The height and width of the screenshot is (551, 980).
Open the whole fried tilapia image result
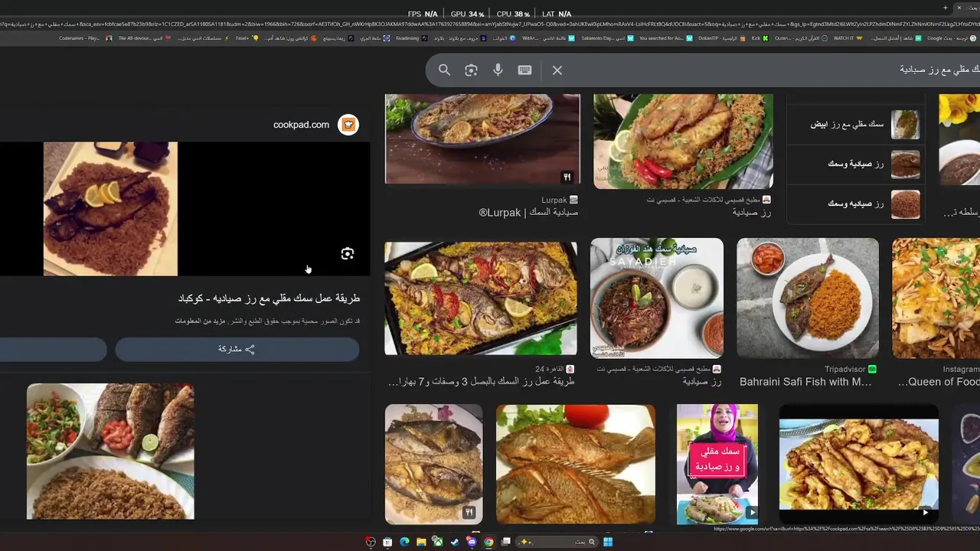click(576, 464)
